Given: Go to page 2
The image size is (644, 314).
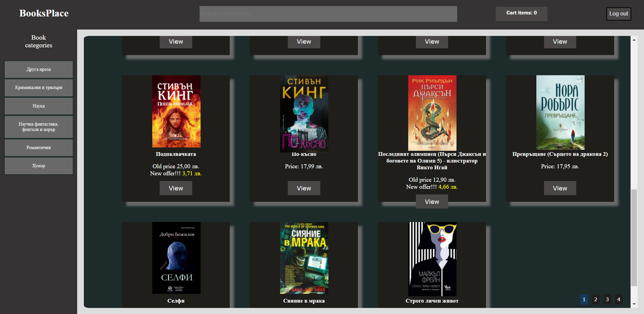Looking at the screenshot, I should point(596,299).
